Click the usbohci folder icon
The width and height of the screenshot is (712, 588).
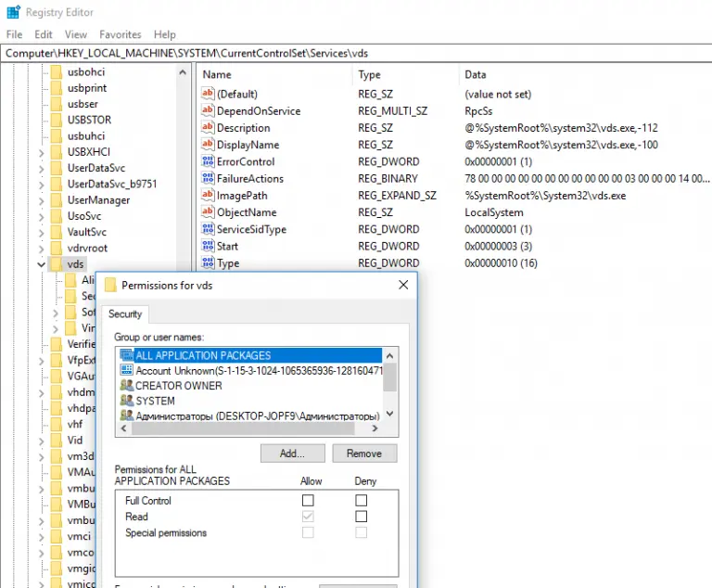coord(56,71)
